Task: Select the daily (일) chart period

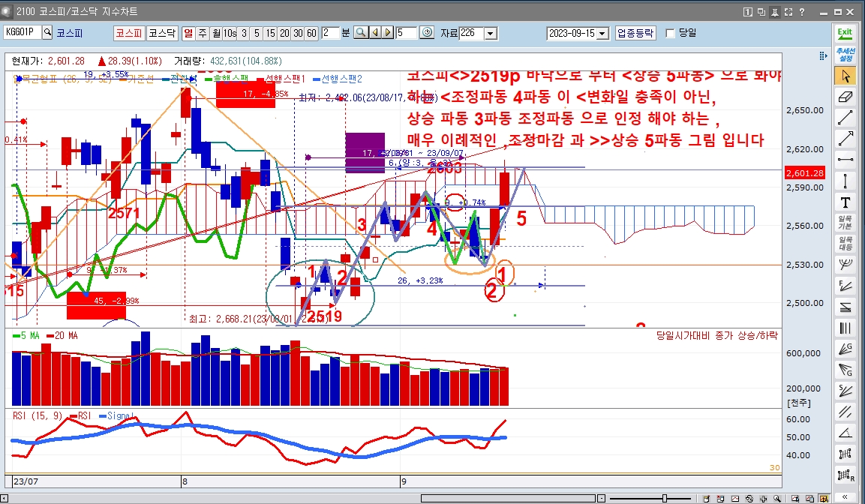Action: click(188, 33)
